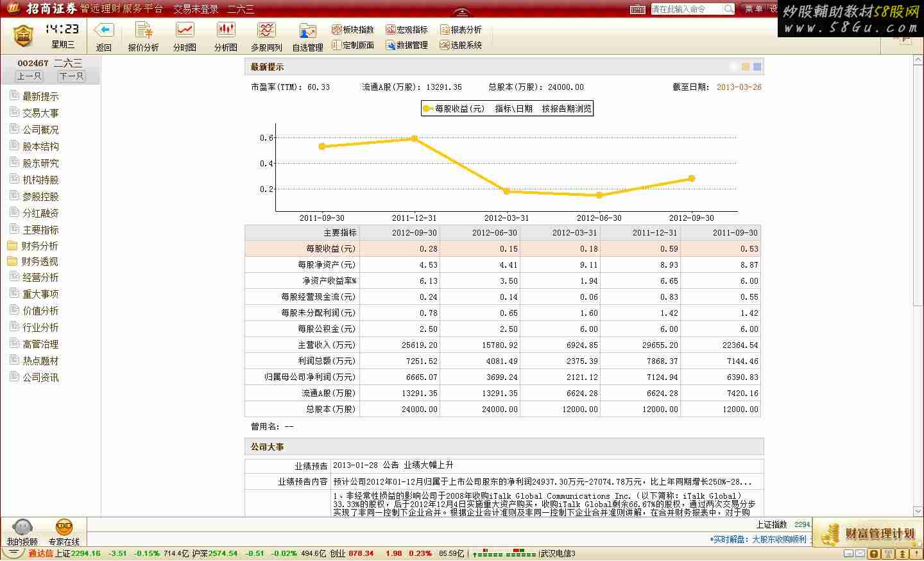The height and width of the screenshot is (561, 924).
Task: Click the 净资产收益率% row label
Action: [x=330, y=281]
